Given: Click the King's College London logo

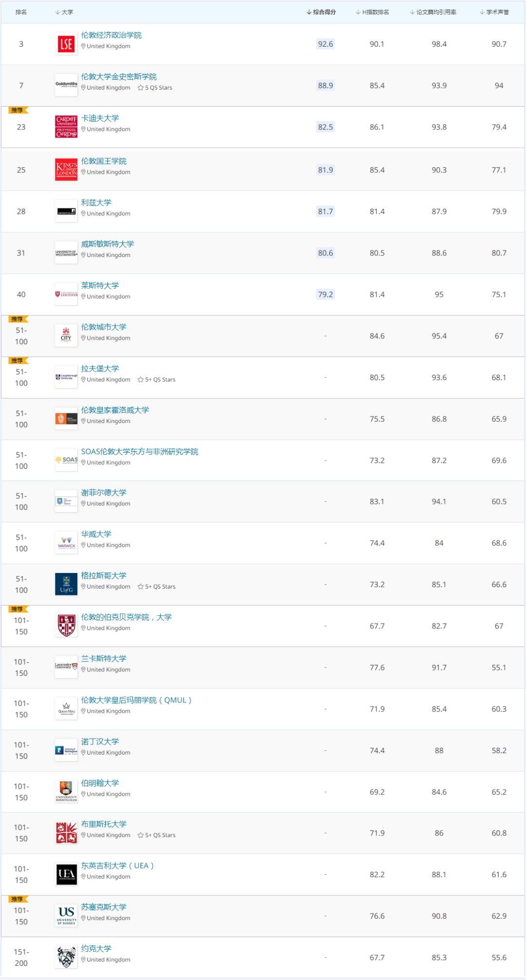Looking at the screenshot, I should click(x=66, y=170).
